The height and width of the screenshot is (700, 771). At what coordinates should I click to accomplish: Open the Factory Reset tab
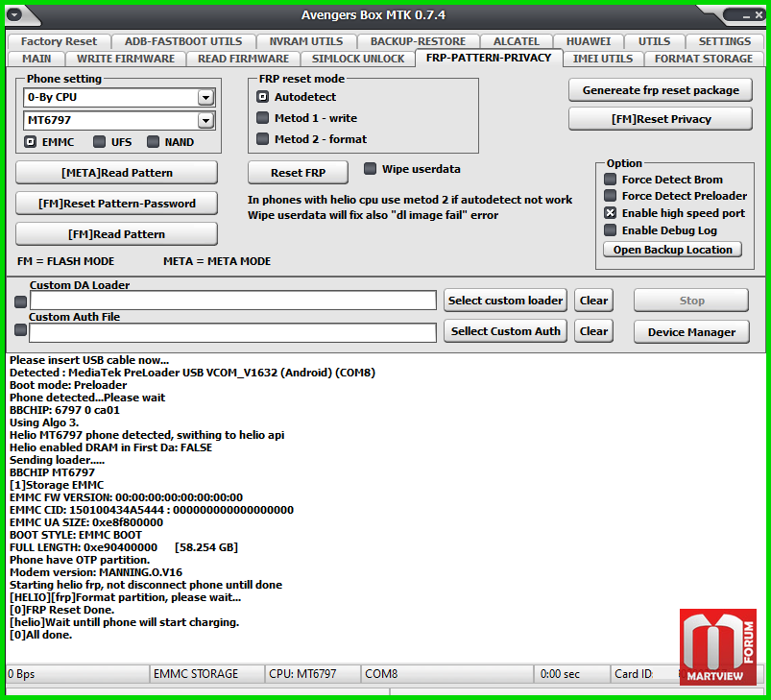59,41
